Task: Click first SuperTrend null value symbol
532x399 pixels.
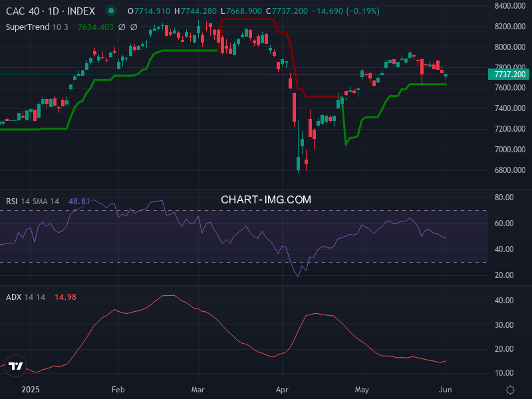Action: coord(122,27)
